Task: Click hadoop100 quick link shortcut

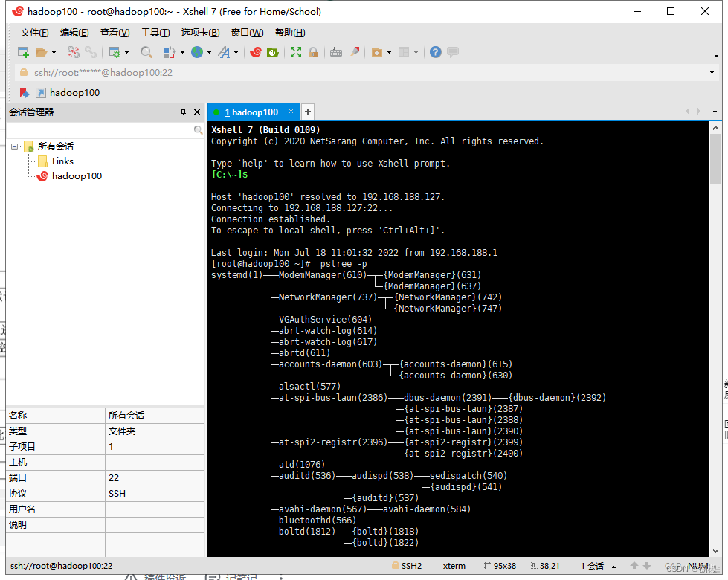Action: click(68, 93)
